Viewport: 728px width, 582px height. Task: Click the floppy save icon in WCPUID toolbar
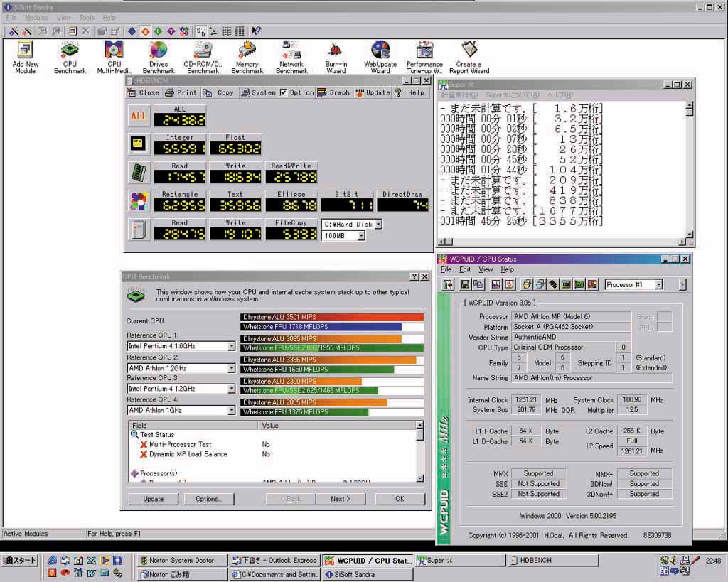tap(465, 284)
